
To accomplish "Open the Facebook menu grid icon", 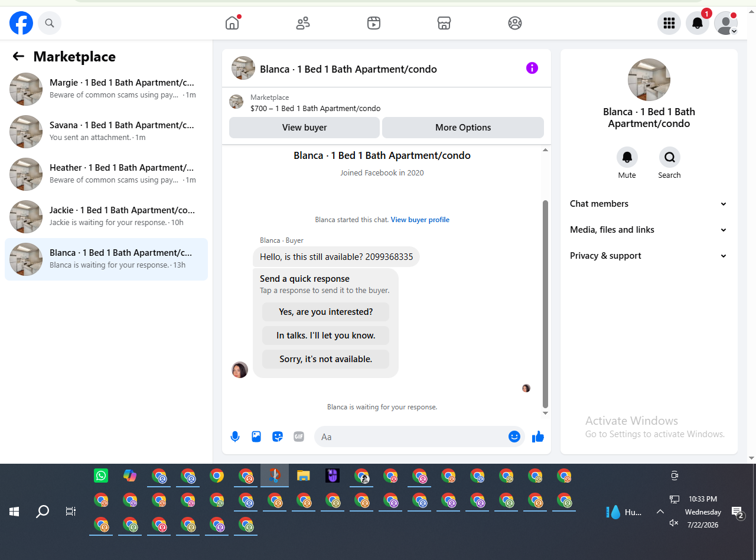I will (x=669, y=23).
